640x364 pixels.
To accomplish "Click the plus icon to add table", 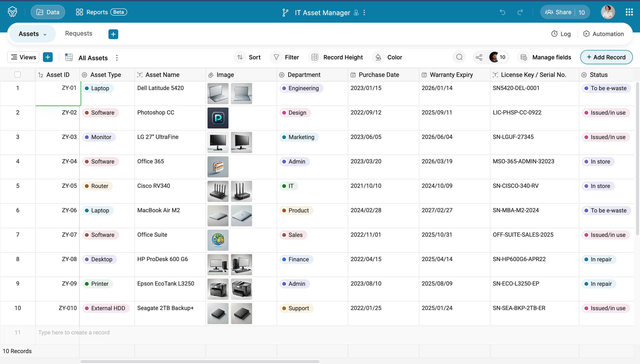I will point(113,34).
